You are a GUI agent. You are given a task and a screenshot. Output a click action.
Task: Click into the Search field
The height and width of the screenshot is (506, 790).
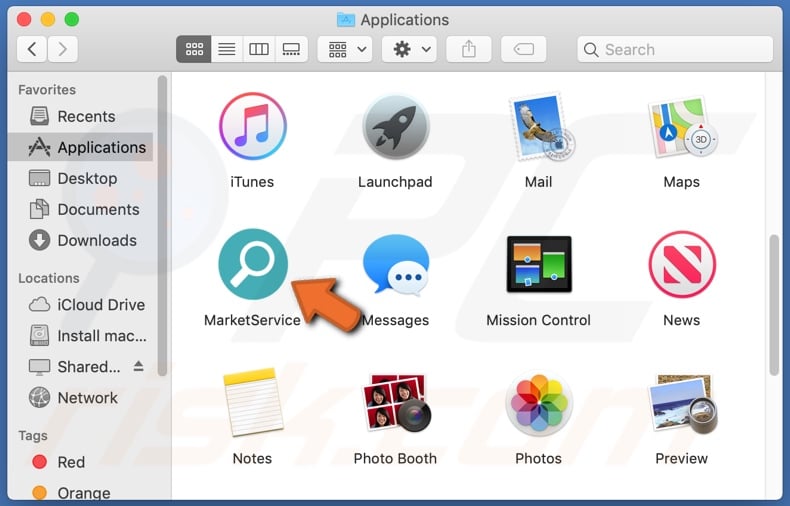(675, 49)
